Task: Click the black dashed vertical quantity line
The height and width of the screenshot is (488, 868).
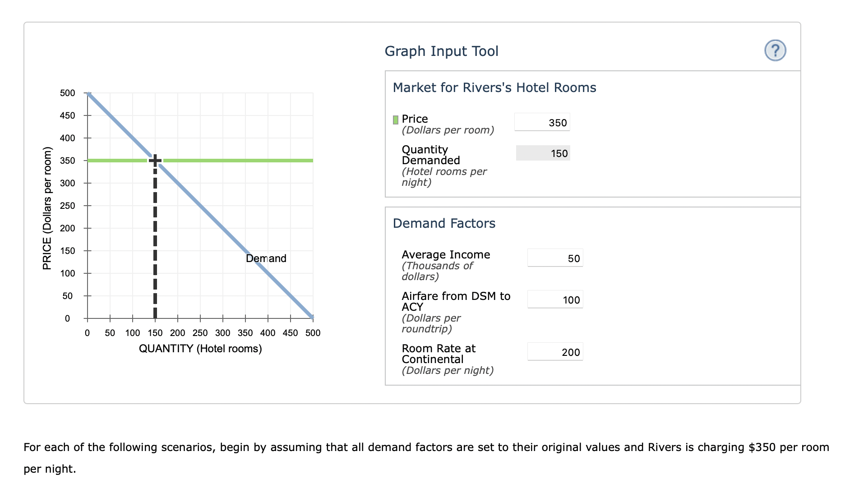Action: tap(155, 244)
